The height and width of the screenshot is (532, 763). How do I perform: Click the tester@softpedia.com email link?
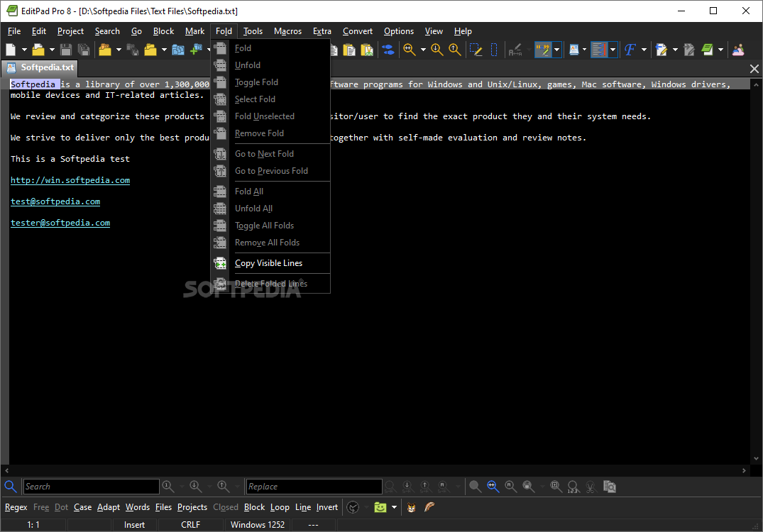click(x=60, y=223)
